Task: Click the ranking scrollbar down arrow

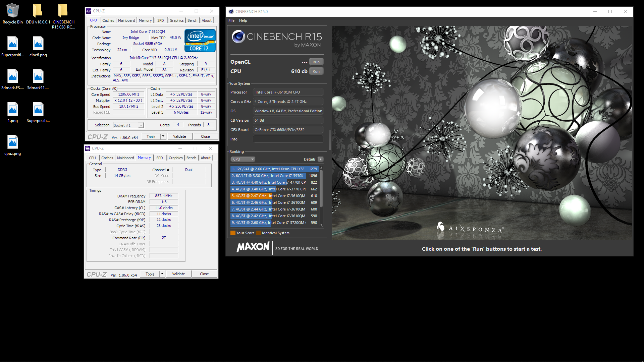Action: click(321, 225)
